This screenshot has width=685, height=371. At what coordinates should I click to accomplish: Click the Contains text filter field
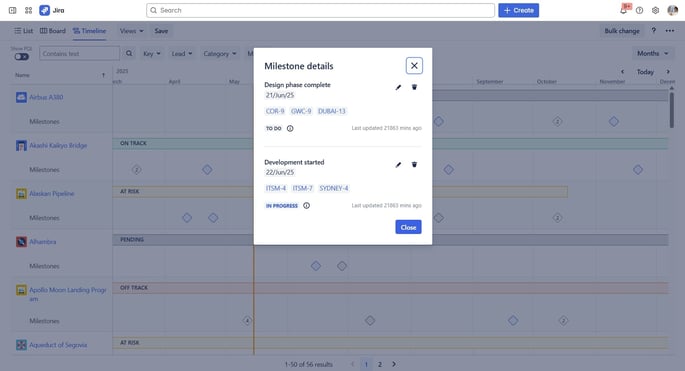point(79,53)
